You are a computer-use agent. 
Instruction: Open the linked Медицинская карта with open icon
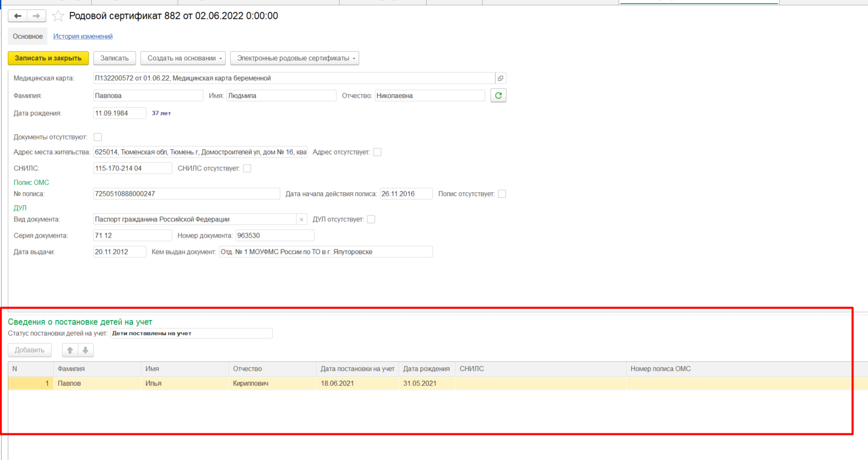point(500,78)
